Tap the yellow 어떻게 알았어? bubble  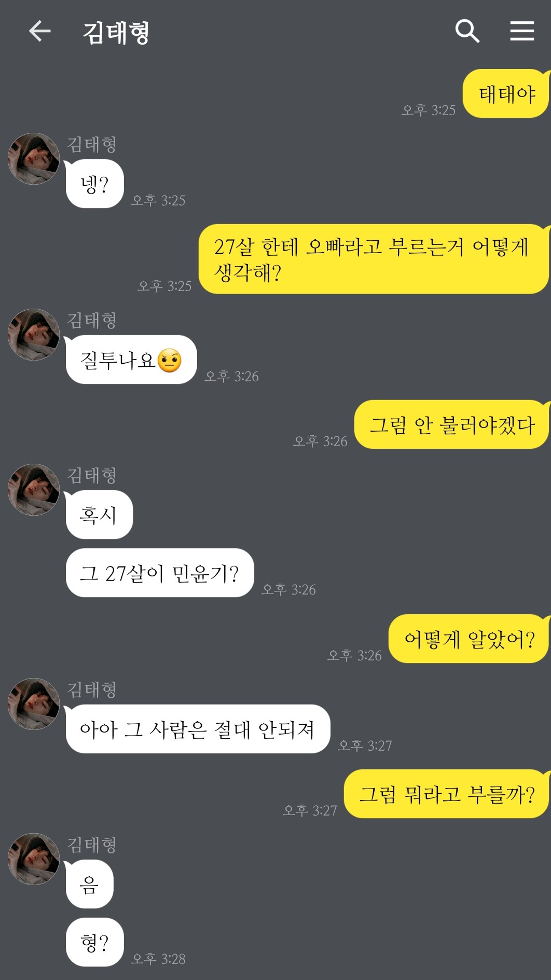pyautogui.click(x=469, y=639)
